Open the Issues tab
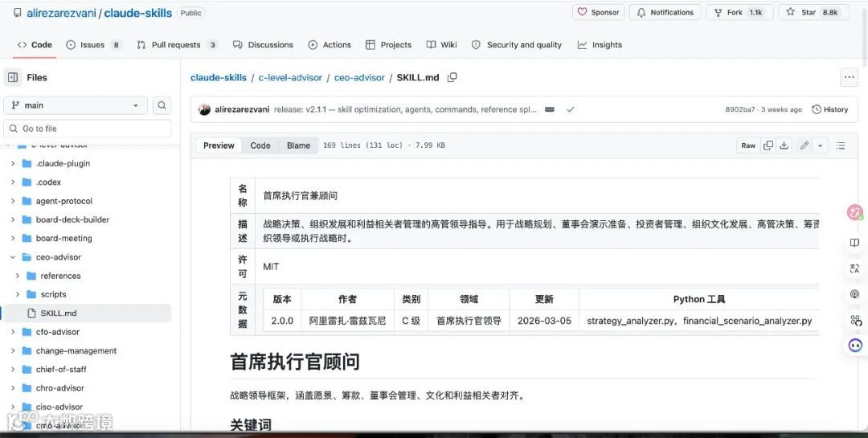Image resolution: width=868 pixels, height=438 pixels. click(x=93, y=45)
